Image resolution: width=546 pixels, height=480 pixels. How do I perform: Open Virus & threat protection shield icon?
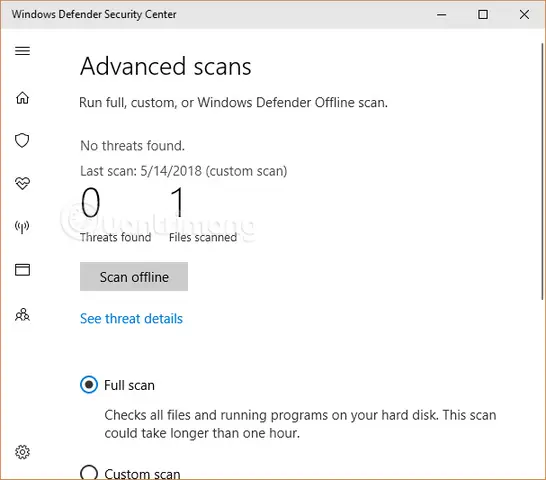22,140
